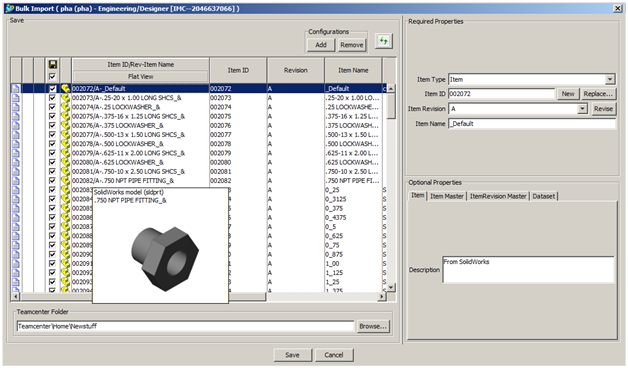Click yellow part icon for 002079 row
Viewport: 628px width, 368px height.
tap(65, 153)
